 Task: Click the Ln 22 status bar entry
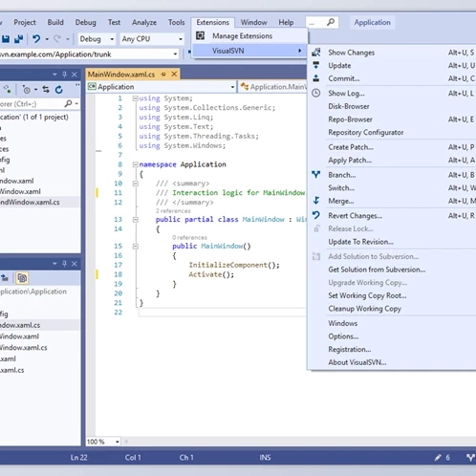point(78,458)
